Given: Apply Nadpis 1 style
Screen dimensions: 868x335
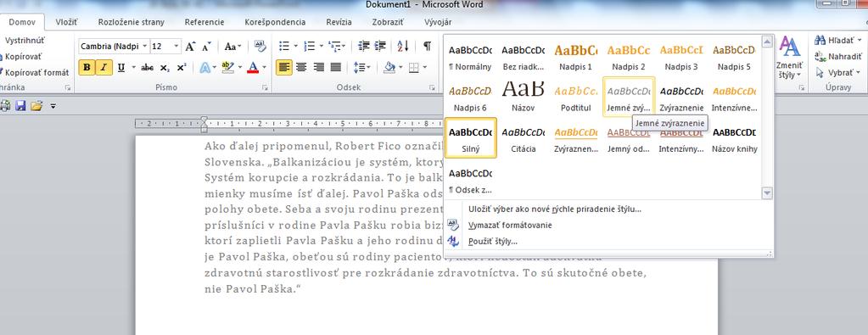Looking at the screenshot, I should [576, 57].
